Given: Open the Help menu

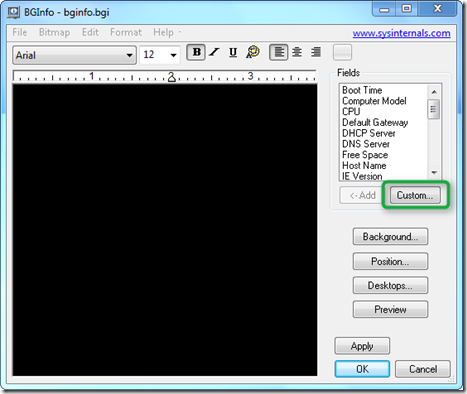Looking at the screenshot, I should coord(163,32).
